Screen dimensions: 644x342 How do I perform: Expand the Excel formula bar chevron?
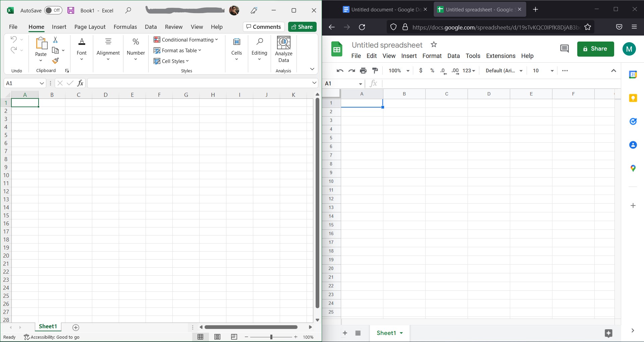[314, 83]
